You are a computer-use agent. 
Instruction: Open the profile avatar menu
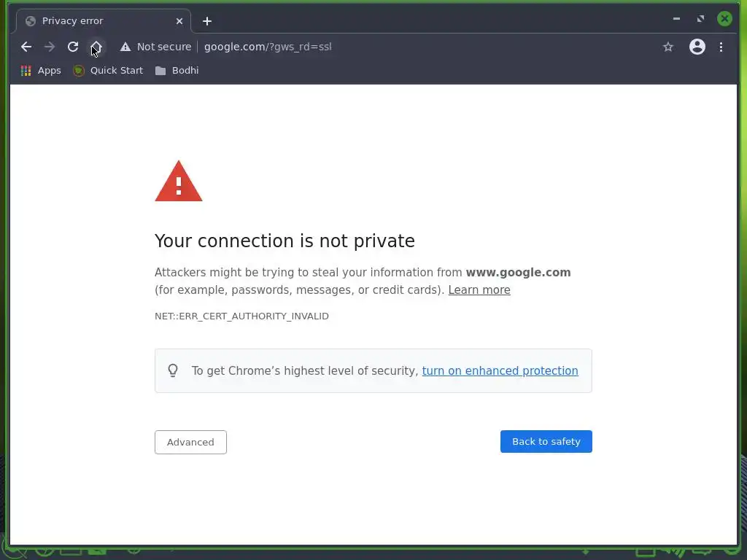697,47
